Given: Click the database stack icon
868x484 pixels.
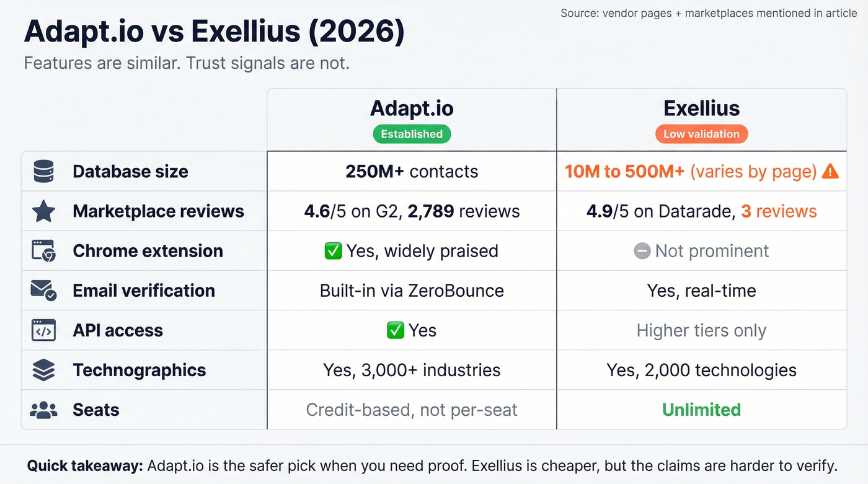Looking at the screenshot, I should [x=43, y=171].
